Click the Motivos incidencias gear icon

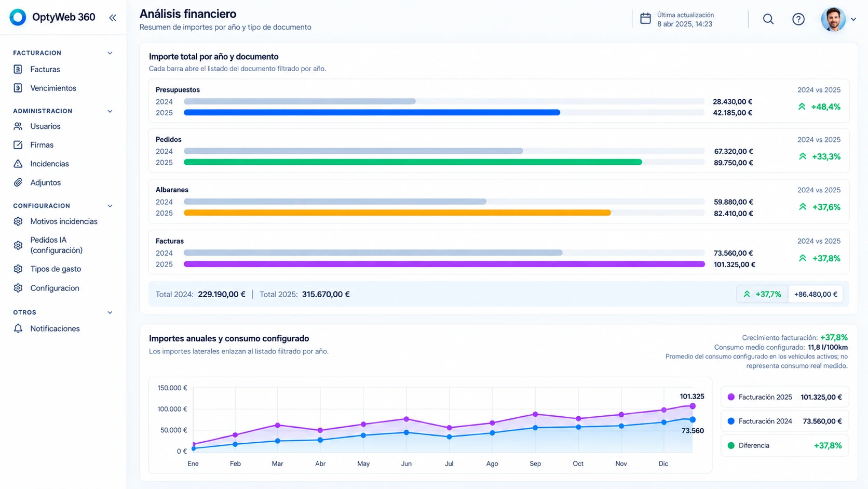[x=18, y=221]
